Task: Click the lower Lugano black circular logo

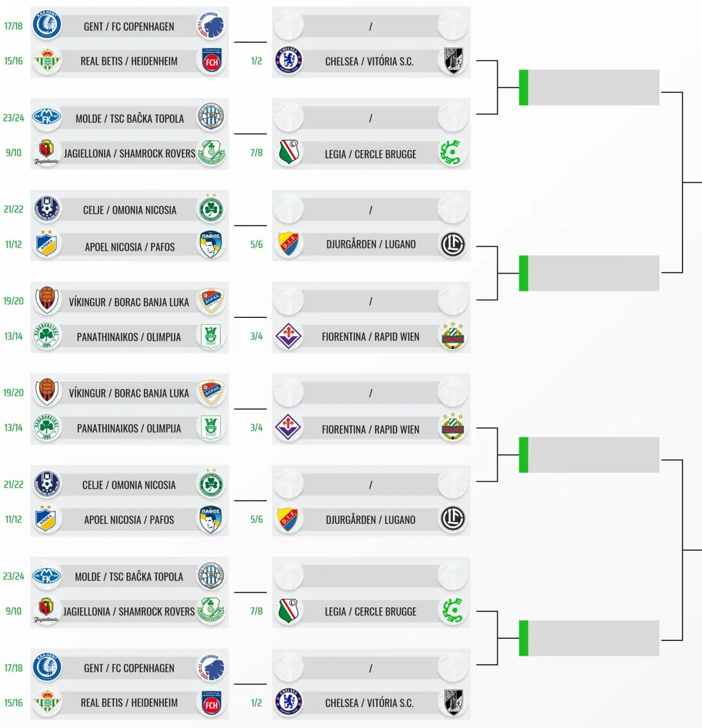Action: [x=453, y=519]
